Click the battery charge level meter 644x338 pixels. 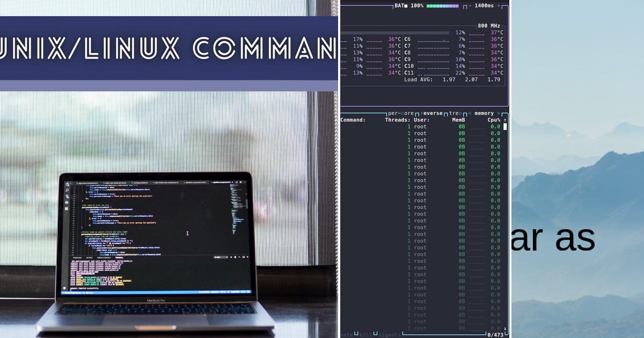(442, 6)
